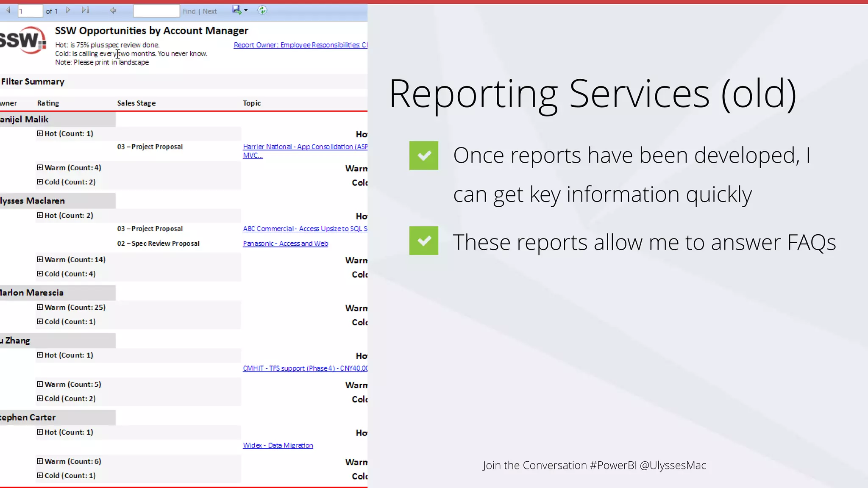Select the Marlon Marescia owner row
The height and width of the screenshot is (488, 868).
click(58, 293)
